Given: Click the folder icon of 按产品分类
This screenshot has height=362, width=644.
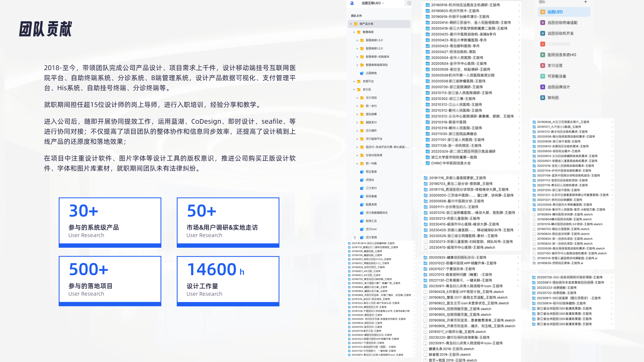Looking at the screenshot, I should click(x=356, y=24).
